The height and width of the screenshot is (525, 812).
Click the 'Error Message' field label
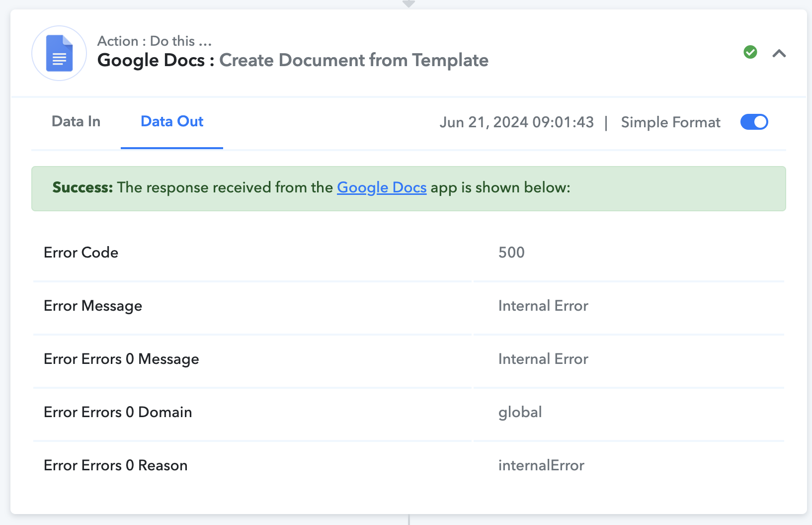click(93, 306)
